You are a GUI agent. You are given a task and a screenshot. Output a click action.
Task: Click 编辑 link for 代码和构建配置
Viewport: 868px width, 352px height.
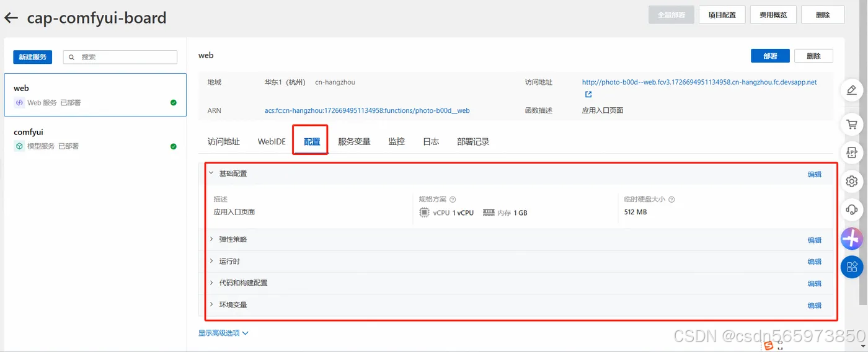(814, 283)
